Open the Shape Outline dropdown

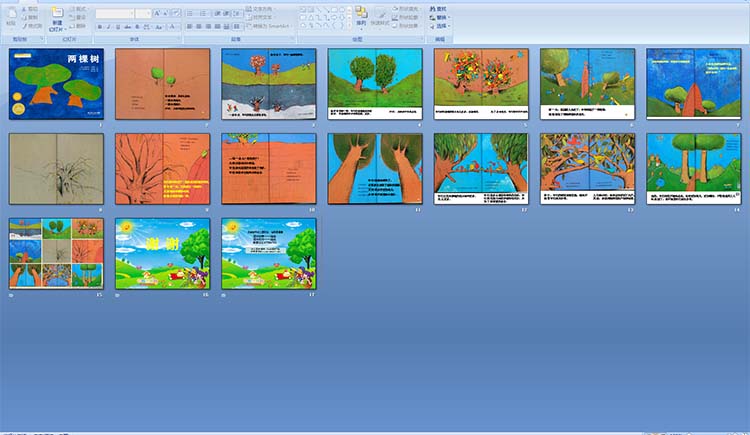pyautogui.click(x=407, y=17)
